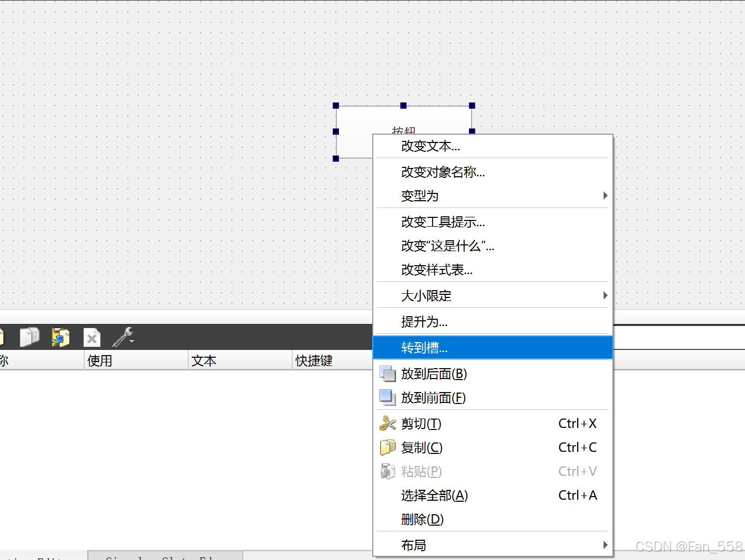This screenshot has height=560, width=745.
Task: Click the greyed 粘贴(P) entry
Action: point(493,472)
